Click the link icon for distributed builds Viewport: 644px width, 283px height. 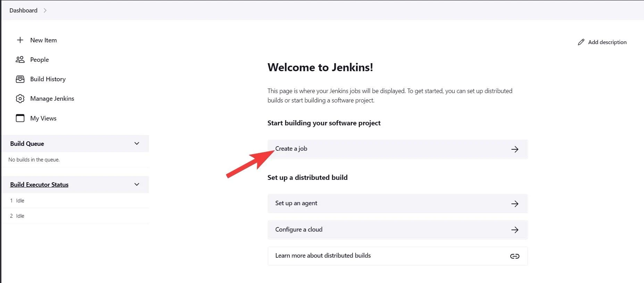(x=515, y=256)
